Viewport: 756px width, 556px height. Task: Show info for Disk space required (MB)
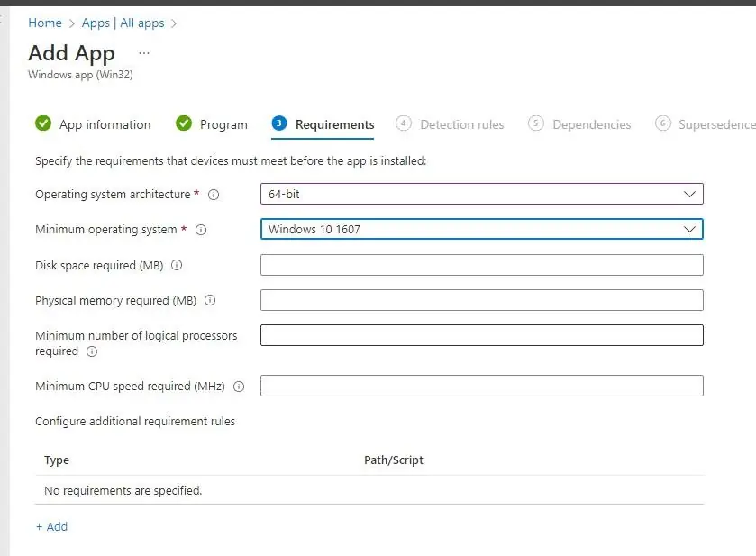pos(177,265)
